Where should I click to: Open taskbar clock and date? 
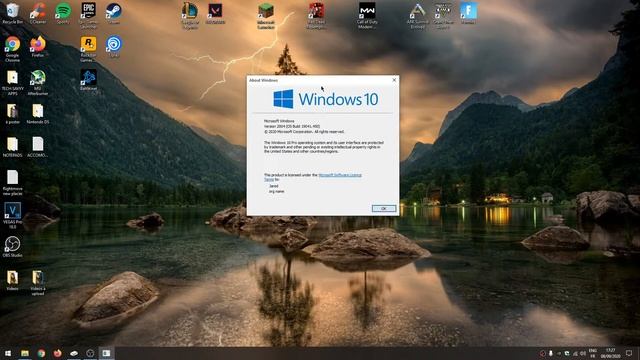tap(611, 353)
